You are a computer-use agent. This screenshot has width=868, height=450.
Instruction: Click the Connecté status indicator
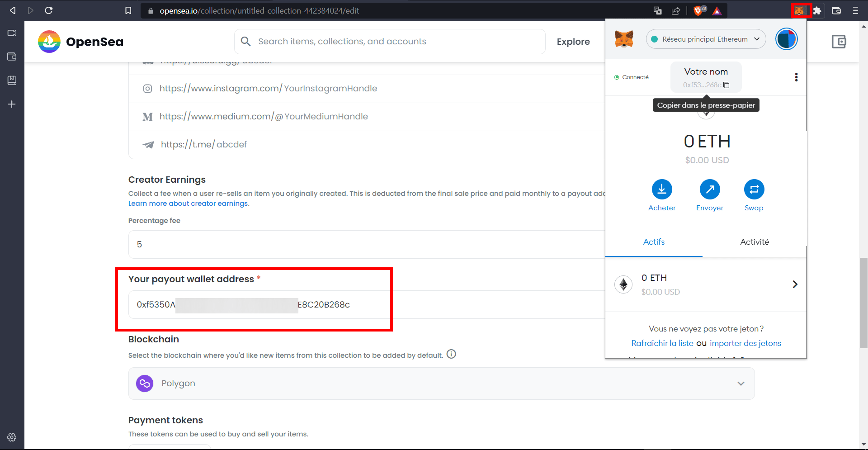tap(632, 77)
